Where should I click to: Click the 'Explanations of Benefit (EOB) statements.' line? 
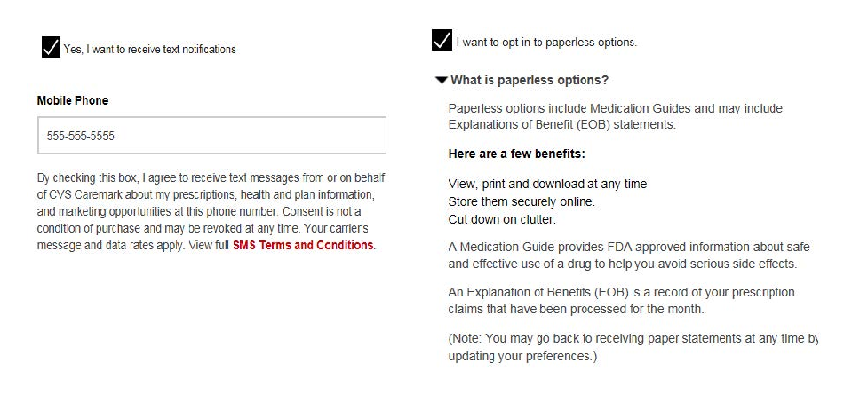[561, 125]
